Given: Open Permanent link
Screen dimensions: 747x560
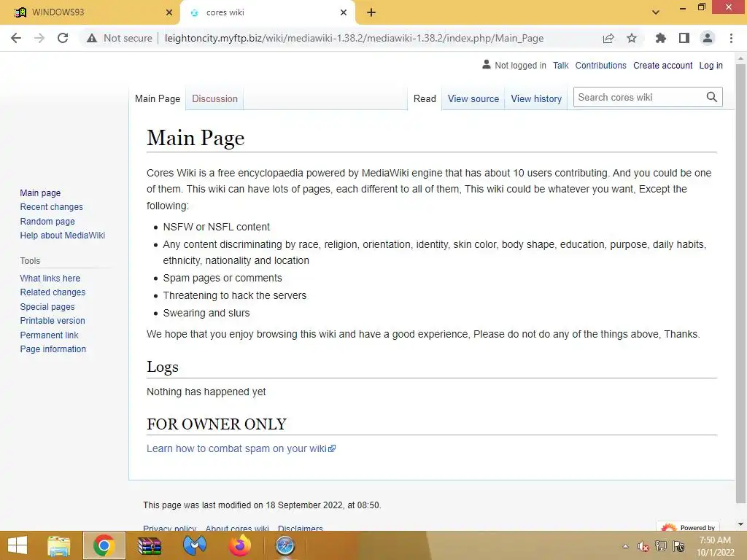Looking at the screenshot, I should (49, 335).
